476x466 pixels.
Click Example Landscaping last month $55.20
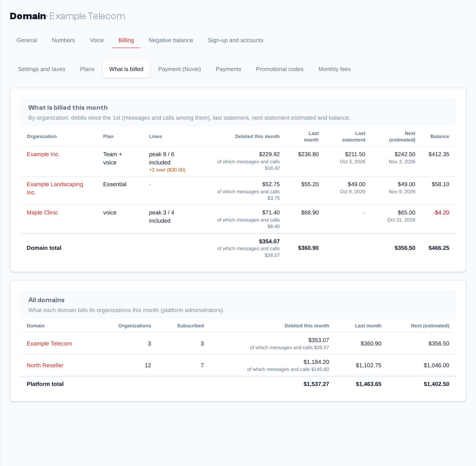click(310, 184)
